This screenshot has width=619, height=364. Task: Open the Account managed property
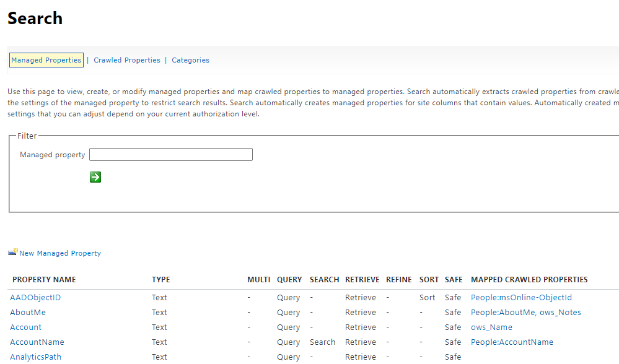(25, 327)
